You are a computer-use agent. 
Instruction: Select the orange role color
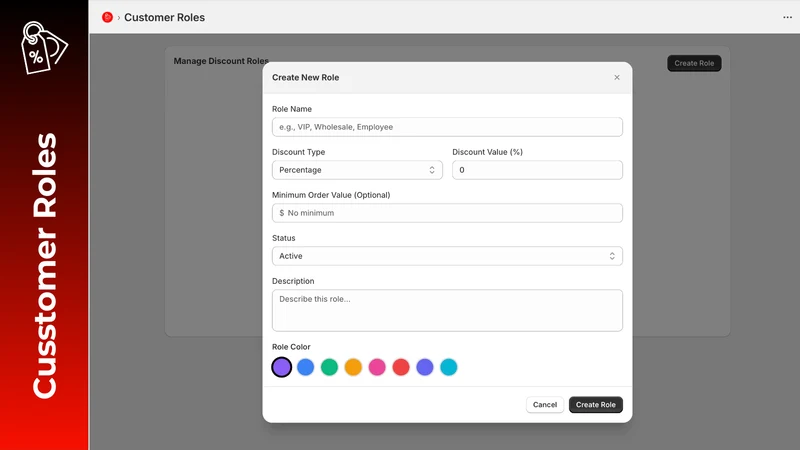[353, 367]
